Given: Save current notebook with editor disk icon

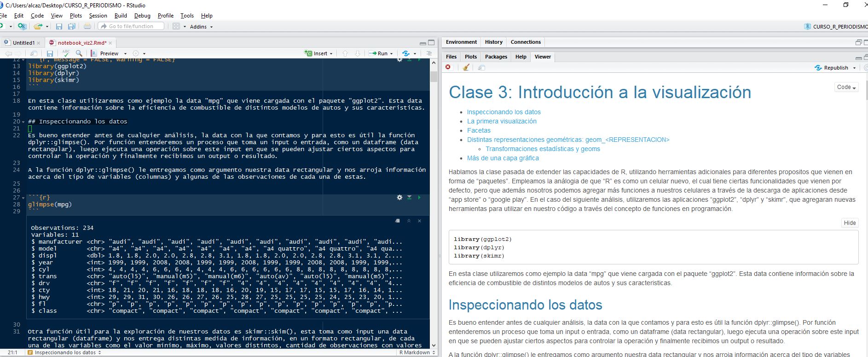Looking at the screenshot, I should 50,53.
